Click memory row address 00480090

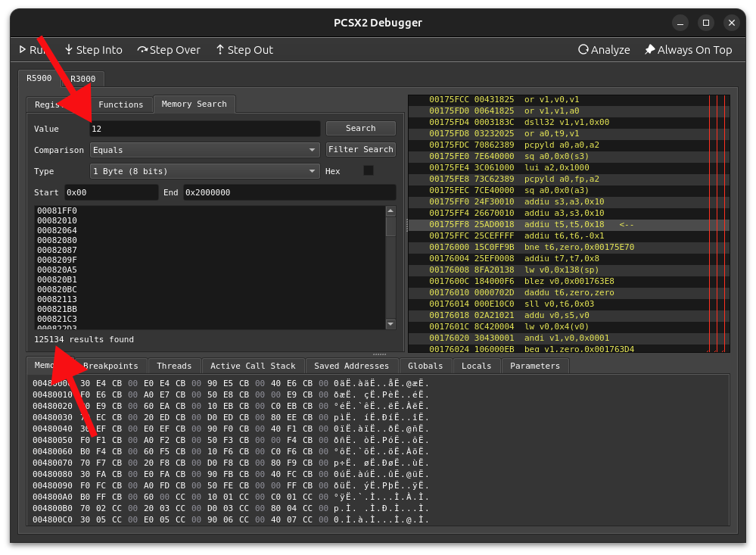tap(52, 485)
